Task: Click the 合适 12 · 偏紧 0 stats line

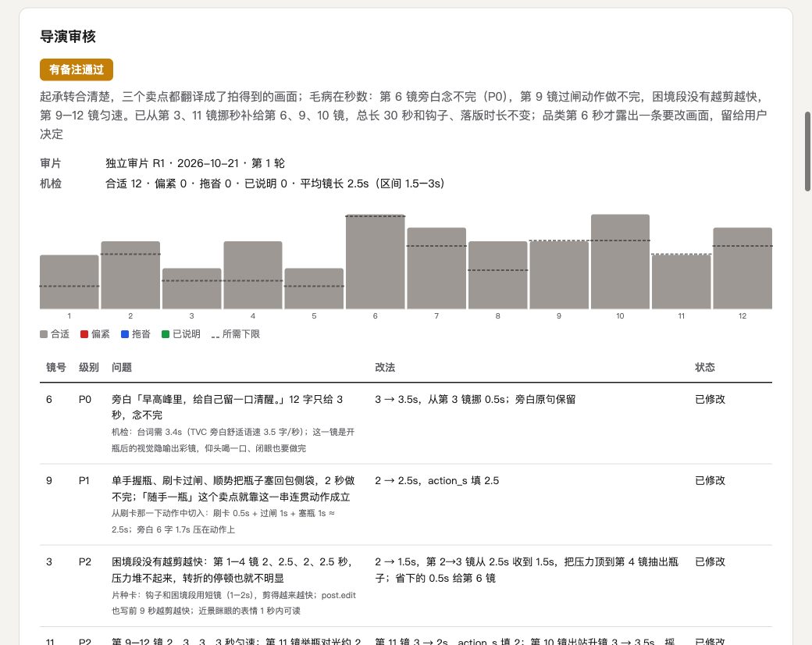Action: [275, 184]
